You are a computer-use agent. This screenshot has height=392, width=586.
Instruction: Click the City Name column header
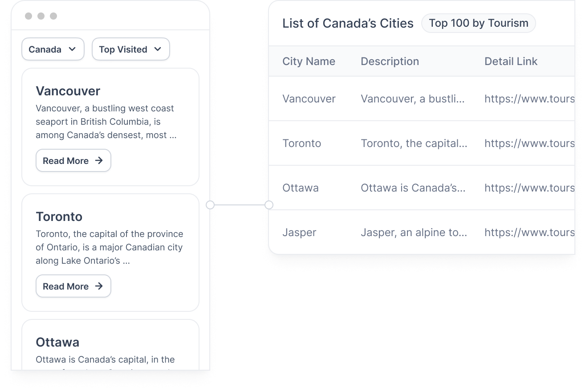pos(309,61)
